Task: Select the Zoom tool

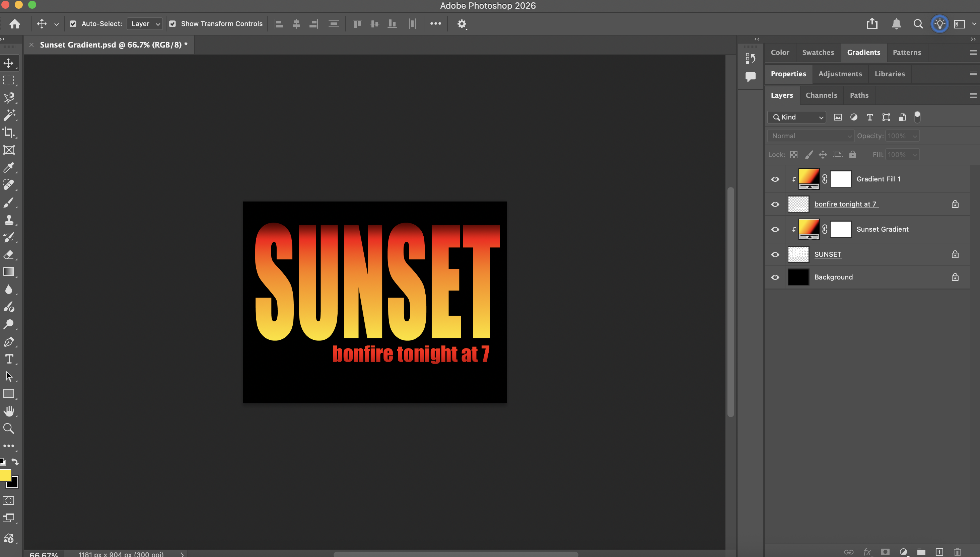Action: point(9,428)
